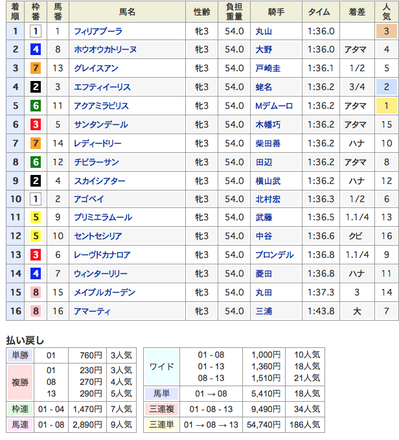Screen dimensions: 399x440
Task: Open horse link ウィンターリリー
Action: (101, 274)
